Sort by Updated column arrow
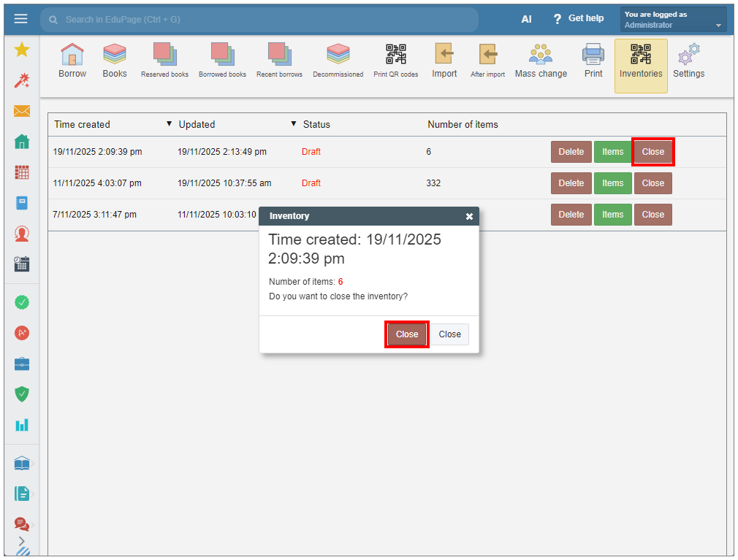The width and height of the screenshot is (738, 560). coord(294,124)
